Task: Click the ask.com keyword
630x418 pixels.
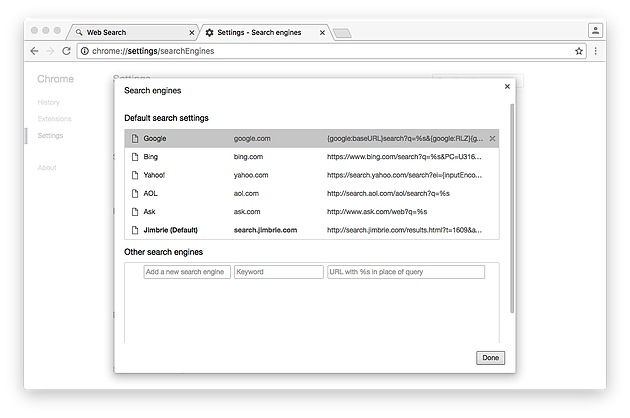Action: (x=247, y=212)
